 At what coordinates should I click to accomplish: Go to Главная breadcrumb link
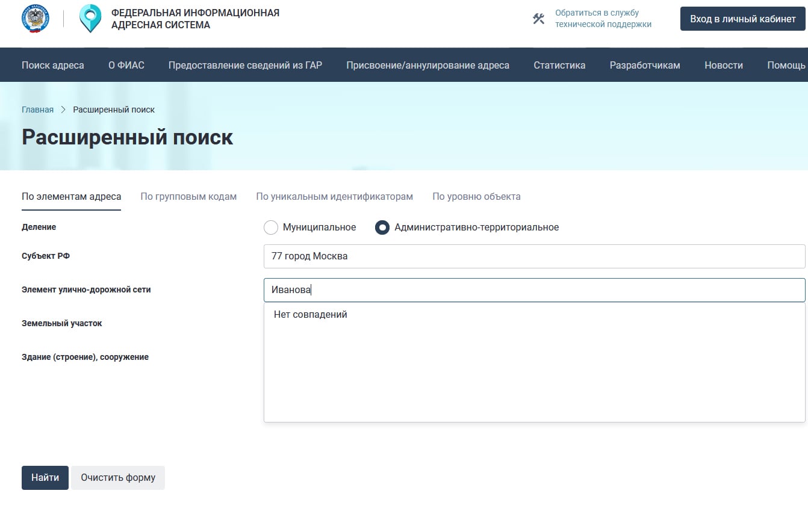(37, 110)
